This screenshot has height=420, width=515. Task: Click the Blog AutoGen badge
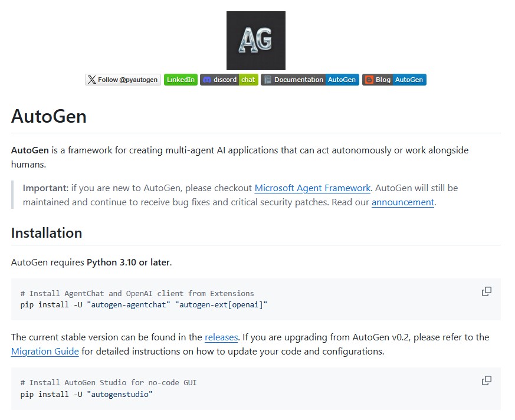click(x=394, y=80)
